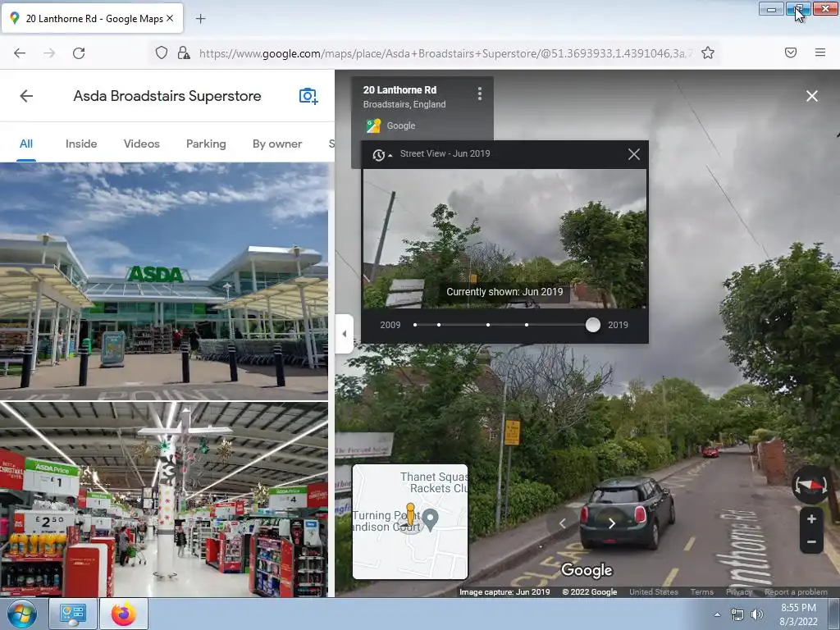Move along the road with the right arrow
The width and height of the screenshot is (840, 630).
tap(612, 523)
